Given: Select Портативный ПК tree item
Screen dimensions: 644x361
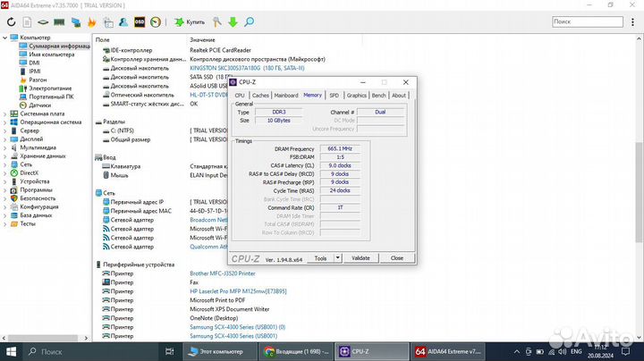Looking at the screenshot, I should pos(51,97).
